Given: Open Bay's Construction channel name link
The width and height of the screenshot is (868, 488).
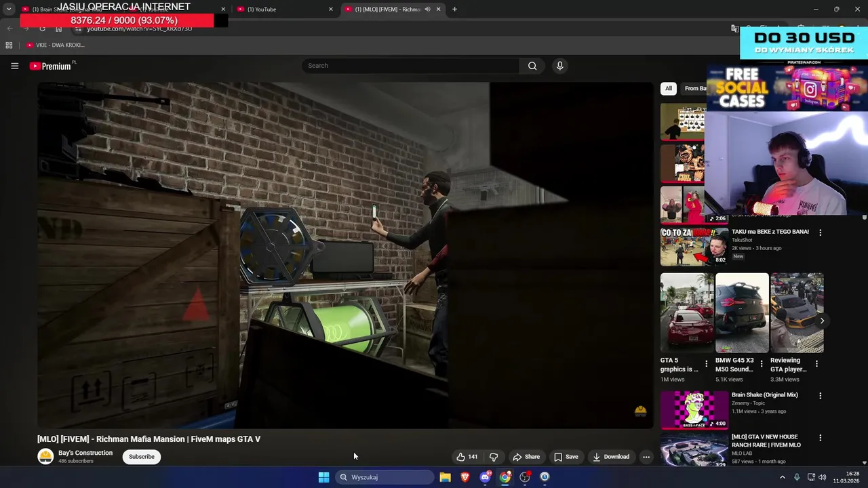Looking at the screenshot, I should (x=85, y=453).
